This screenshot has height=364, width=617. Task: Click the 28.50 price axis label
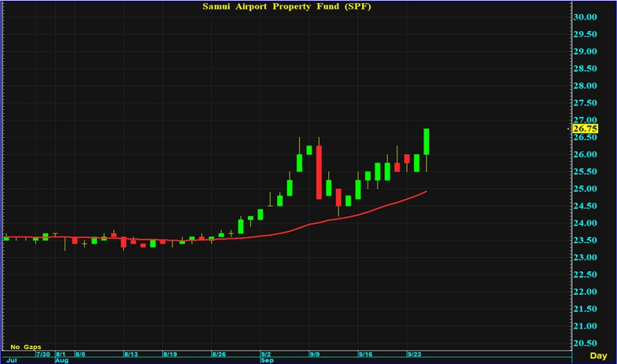586,68
